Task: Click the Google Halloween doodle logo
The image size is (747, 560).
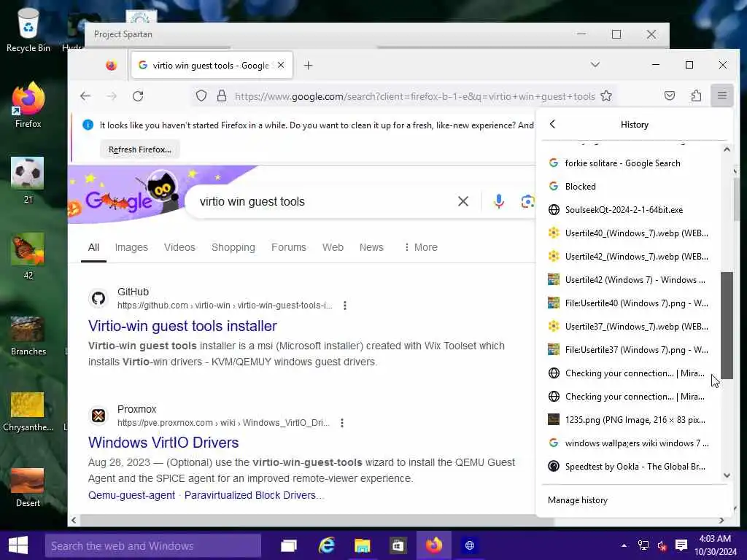Action: [124, 195]
